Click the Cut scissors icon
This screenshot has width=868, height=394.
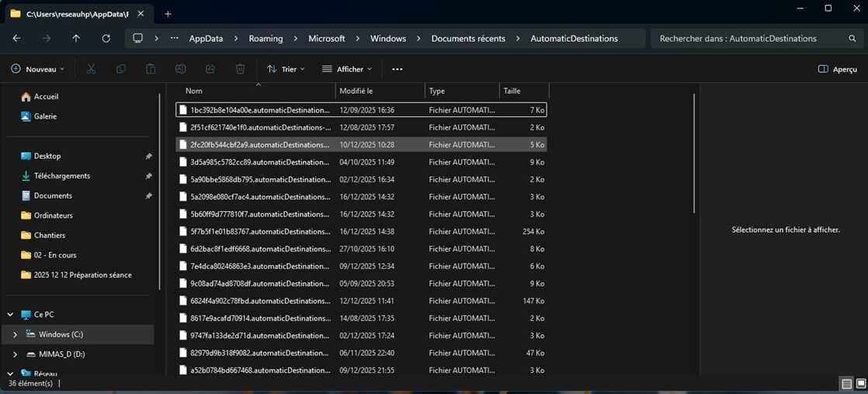(91, 69)
